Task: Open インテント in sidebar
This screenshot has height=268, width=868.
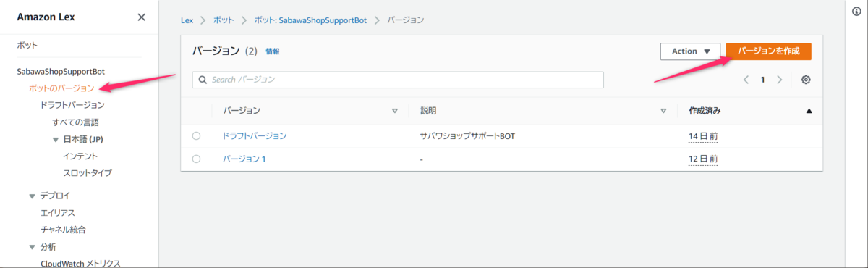Action: 81,156
